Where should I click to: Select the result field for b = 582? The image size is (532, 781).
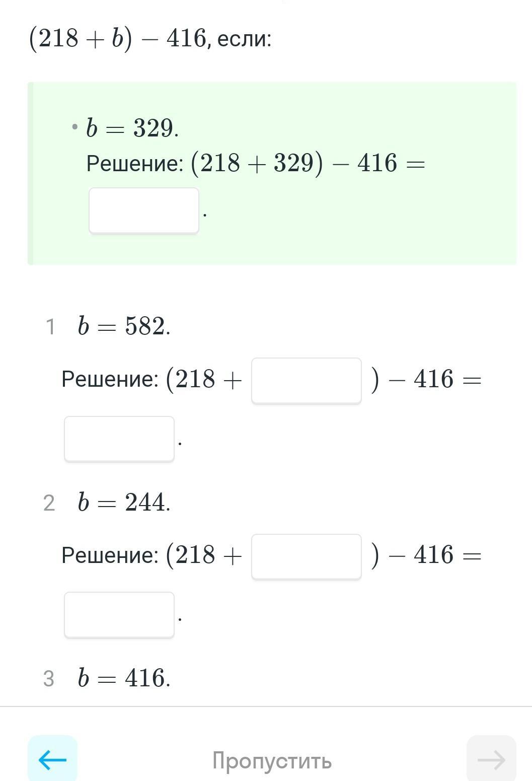click(x=119, y=439)
